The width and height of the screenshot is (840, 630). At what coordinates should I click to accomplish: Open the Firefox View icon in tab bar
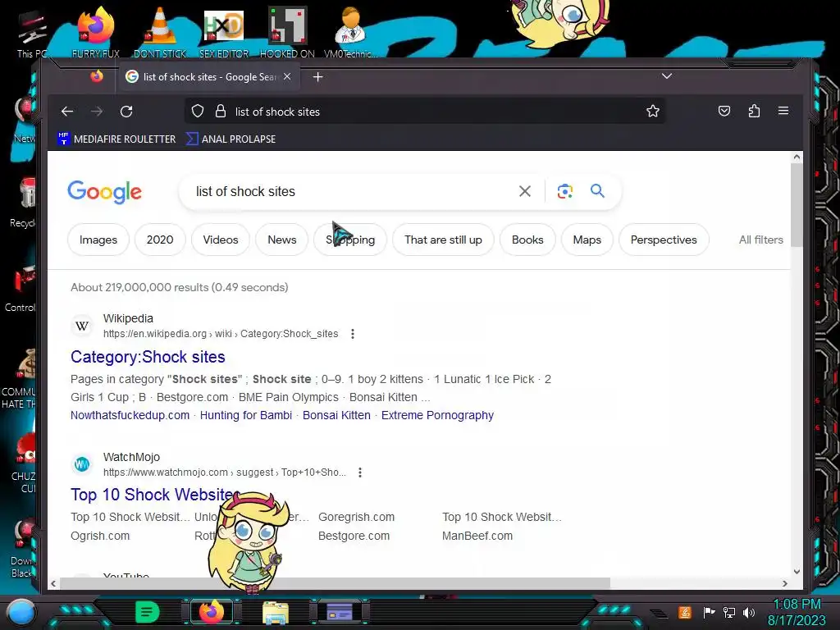point(97,76)
